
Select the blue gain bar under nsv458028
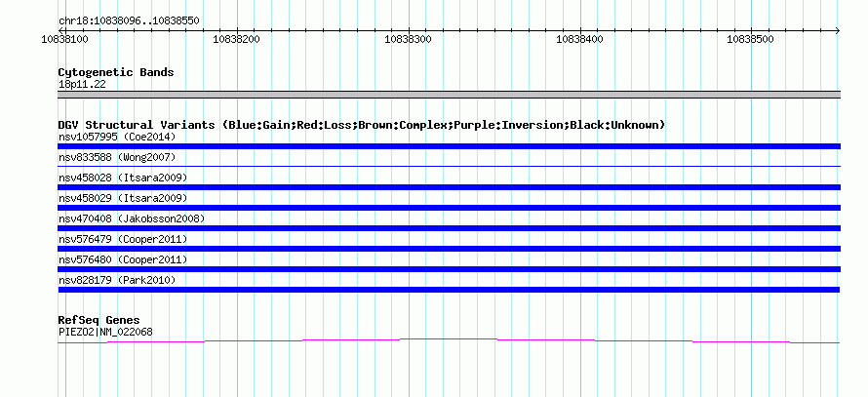click(x=449, y=187)
